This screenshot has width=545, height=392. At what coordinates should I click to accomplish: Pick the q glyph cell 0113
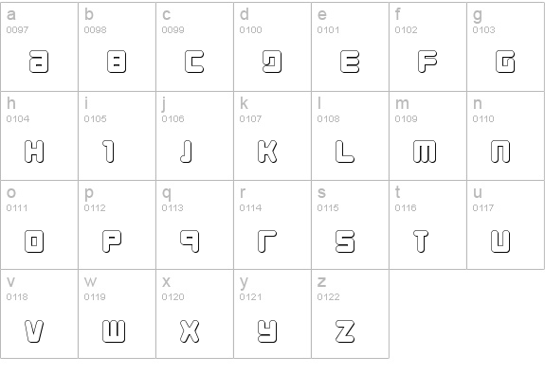click(194, 224)
